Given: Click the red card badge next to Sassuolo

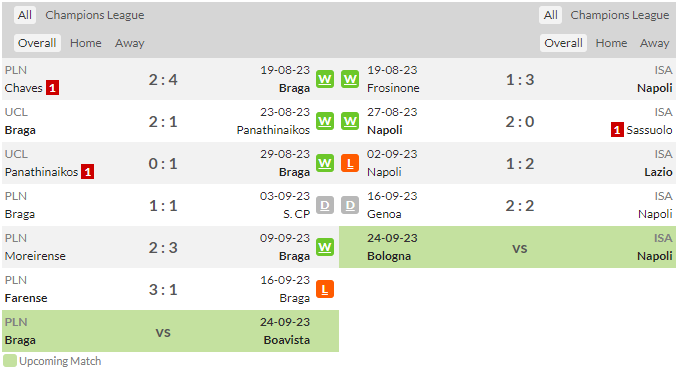Looking at the screenshot, I should 617,130.
